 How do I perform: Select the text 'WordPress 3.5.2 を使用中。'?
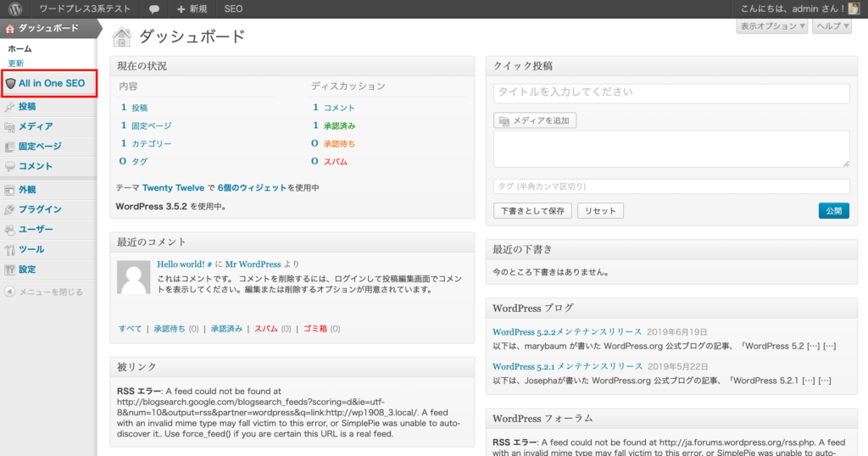click(171, 207)
